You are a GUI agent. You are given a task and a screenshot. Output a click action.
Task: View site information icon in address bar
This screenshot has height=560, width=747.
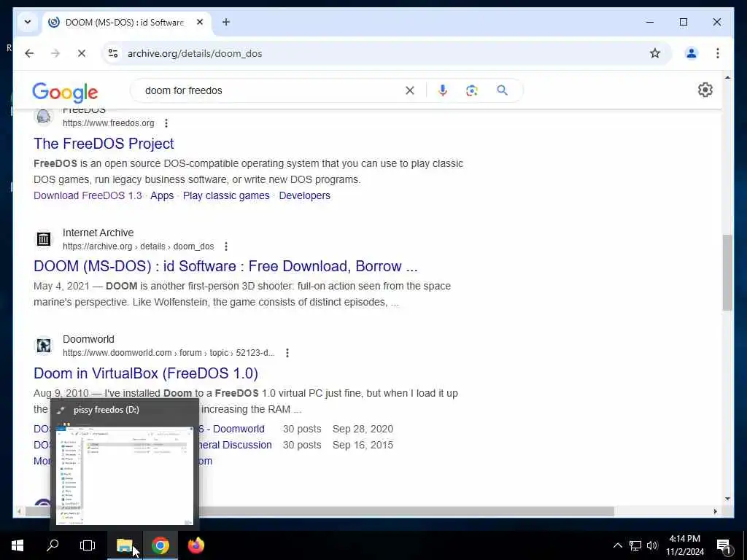(x=113, y=53)
